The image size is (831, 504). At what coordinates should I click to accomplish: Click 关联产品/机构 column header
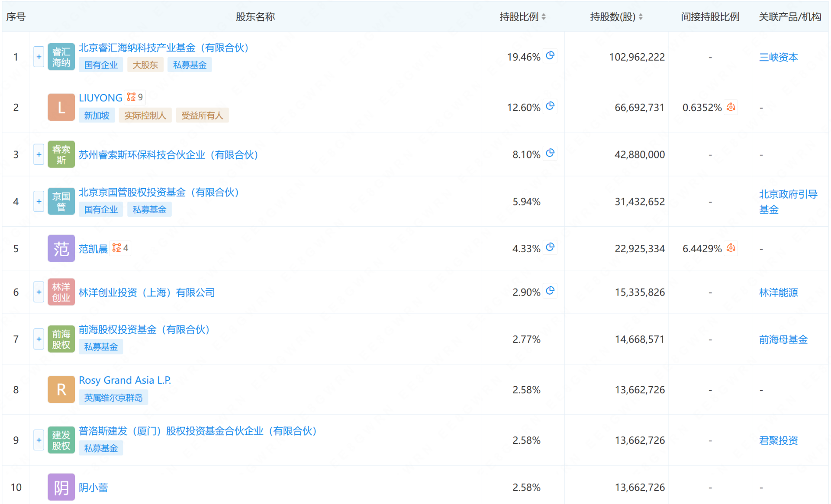click(x=790, y=17)
